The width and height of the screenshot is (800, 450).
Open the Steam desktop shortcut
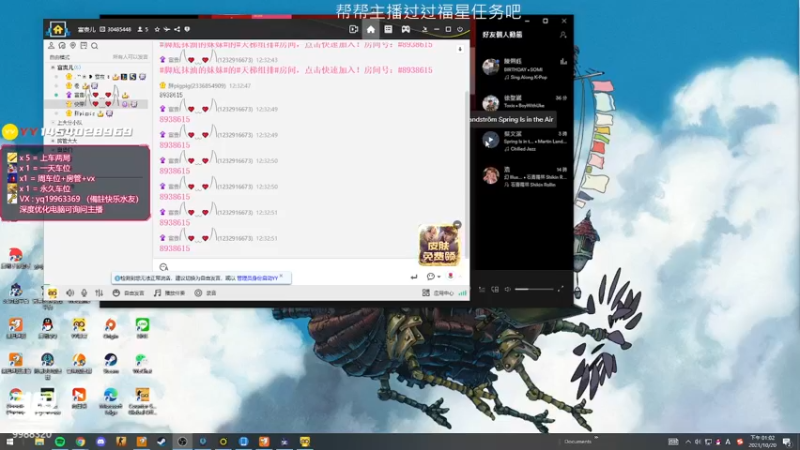(x=110, y=364)
